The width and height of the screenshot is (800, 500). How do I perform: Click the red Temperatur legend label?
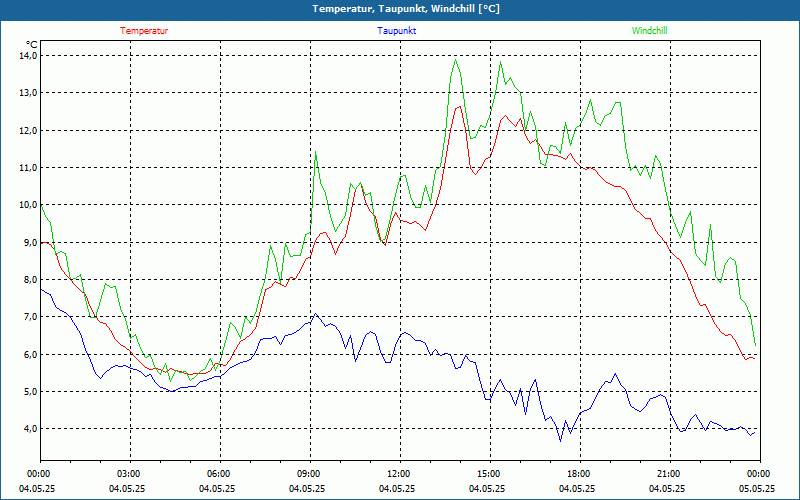point(144,31)
